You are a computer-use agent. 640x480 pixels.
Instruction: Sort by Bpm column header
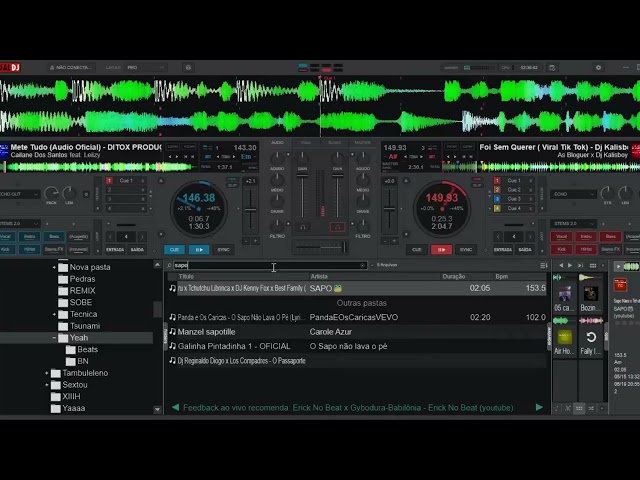(x=502, y=276)
